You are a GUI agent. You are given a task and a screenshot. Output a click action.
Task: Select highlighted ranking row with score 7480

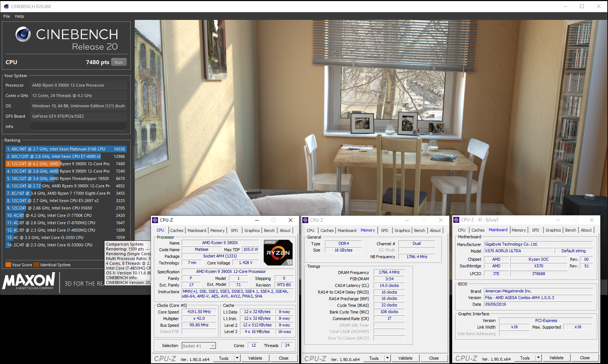(x=66, y=164)
